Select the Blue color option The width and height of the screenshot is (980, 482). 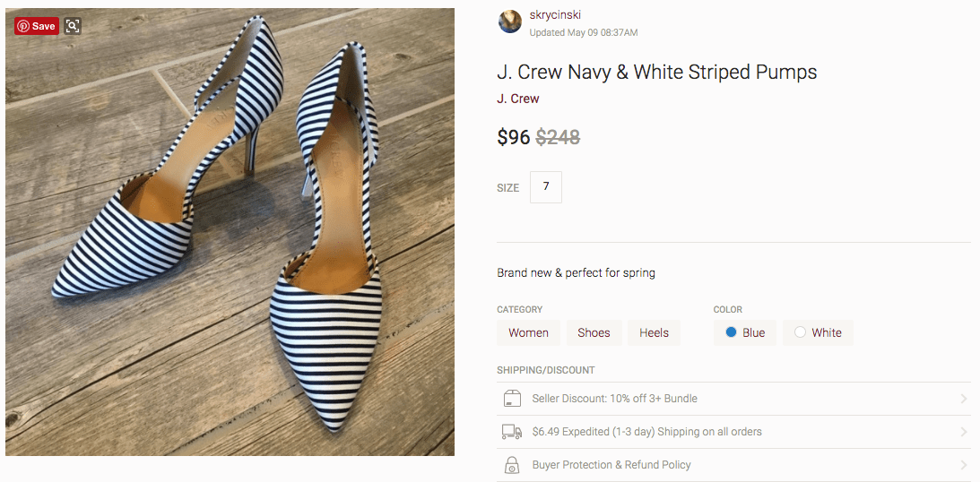point(745,332)
